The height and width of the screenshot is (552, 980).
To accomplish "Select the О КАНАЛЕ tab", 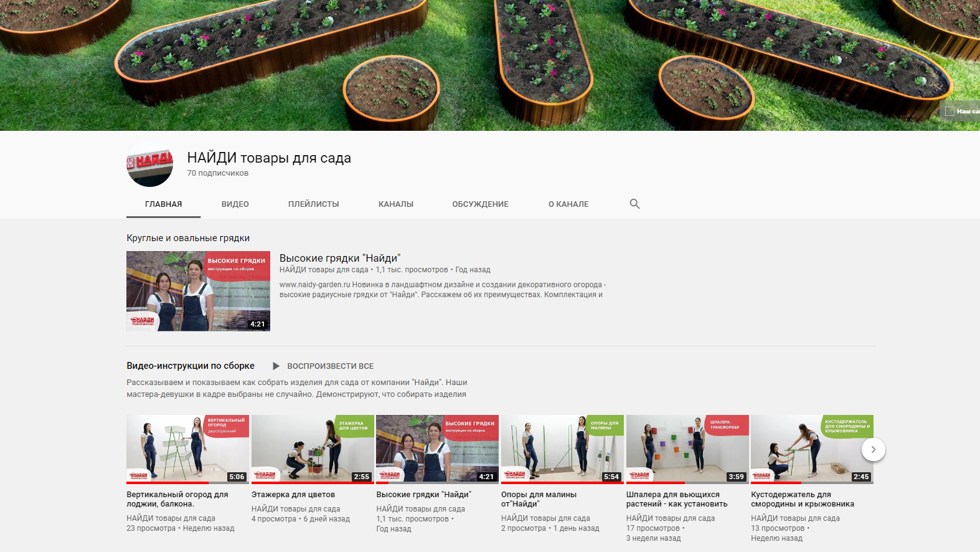I will [x=568, y=204].
